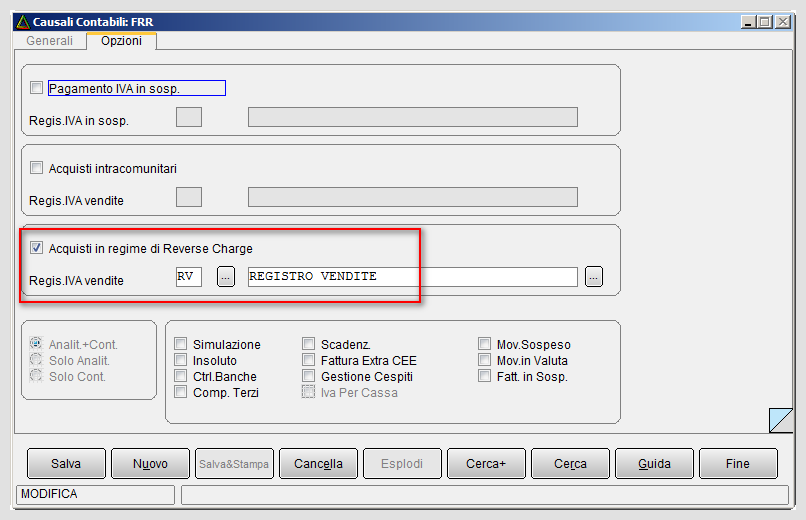Viewport: 806px width, 520px height.
Task: Click the blue page-corner icon at right
Action: 781,420
